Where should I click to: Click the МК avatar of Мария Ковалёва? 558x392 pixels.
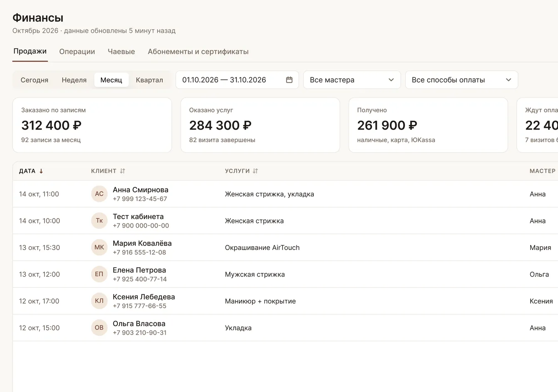(x=99, y=247)
